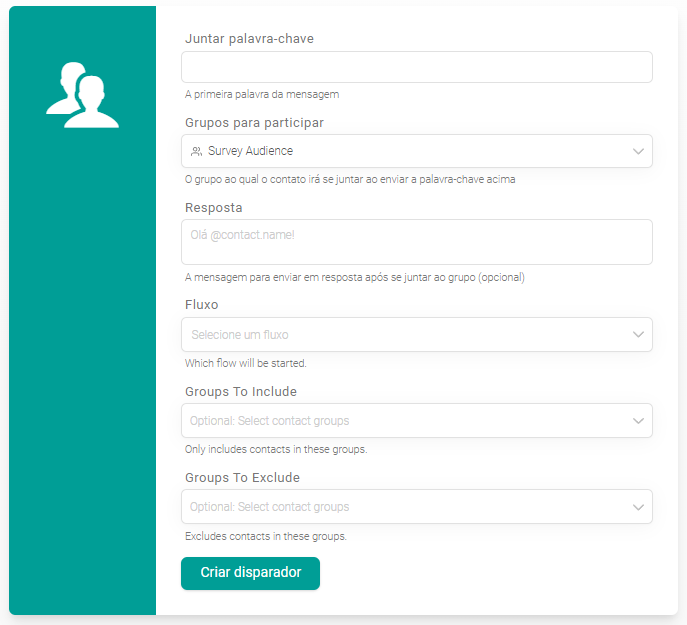Image resolution: width=687 pixels, height=625 pixels.
Task: Click the Grupos para participar label
Action: (254, 122)
